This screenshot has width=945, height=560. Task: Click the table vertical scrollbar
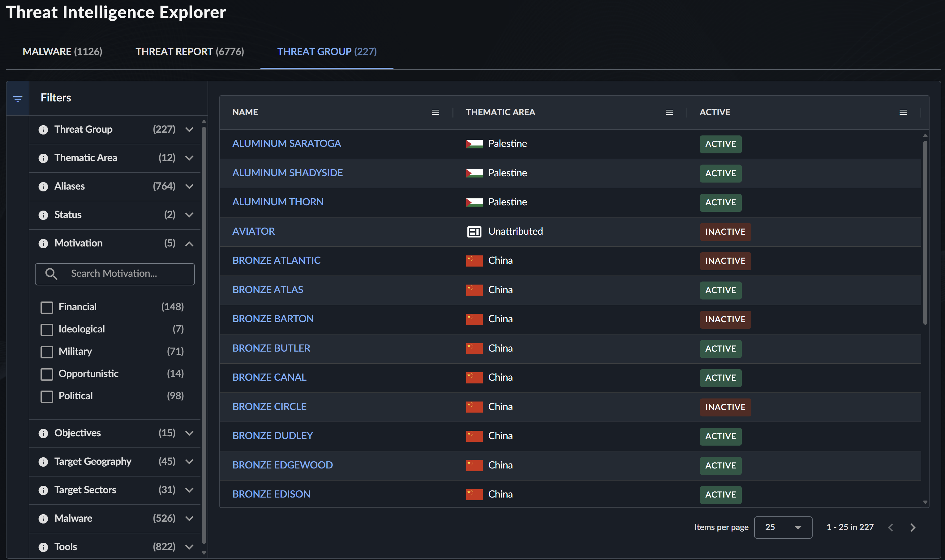[x=925, y=232]
